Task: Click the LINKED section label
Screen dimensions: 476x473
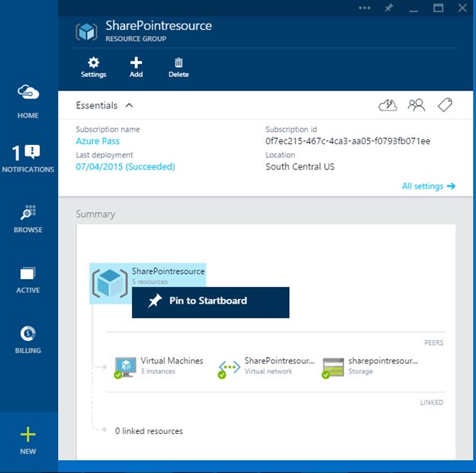Action: tap(432, 402)
